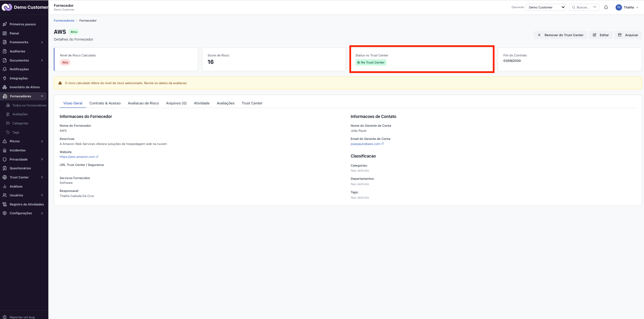The image size is (644, 319).
Task: Switch to Contrato & Acesso tab
Action: tap(105, 103)
